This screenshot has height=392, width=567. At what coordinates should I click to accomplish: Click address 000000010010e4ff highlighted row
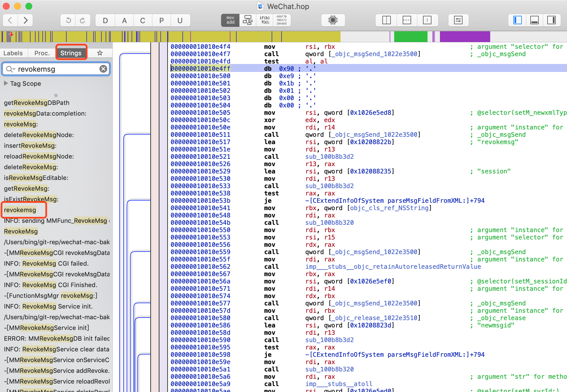coord(200,69)
